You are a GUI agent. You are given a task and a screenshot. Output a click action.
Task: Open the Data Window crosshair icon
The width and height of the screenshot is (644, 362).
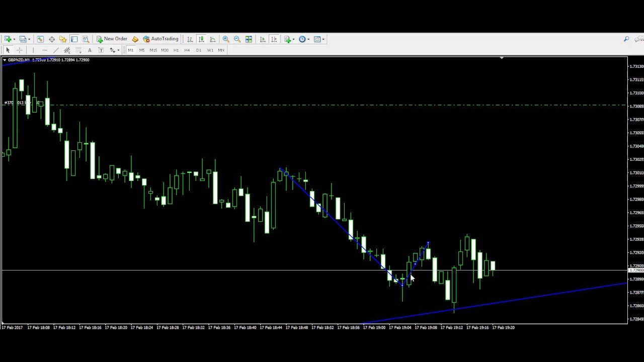[x=52, y=39]
